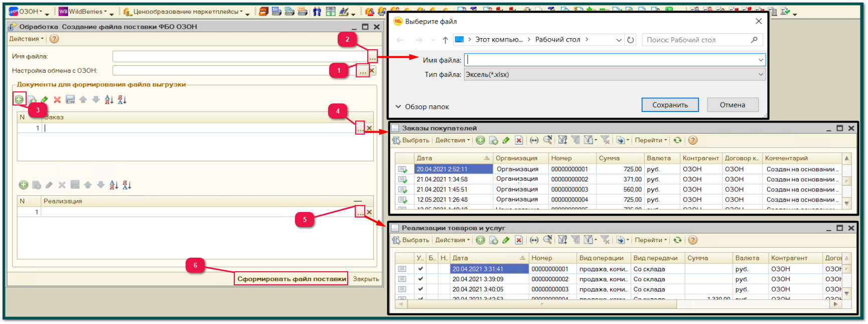Open order selection in the Заказ row

(x=360, y=128)
